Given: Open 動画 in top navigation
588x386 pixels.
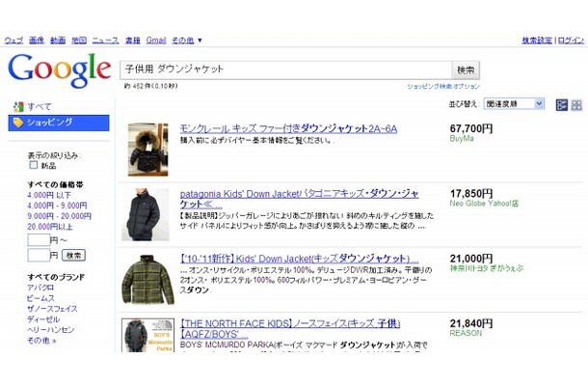Looking at the screenshot, I should [x=58, y=41].
